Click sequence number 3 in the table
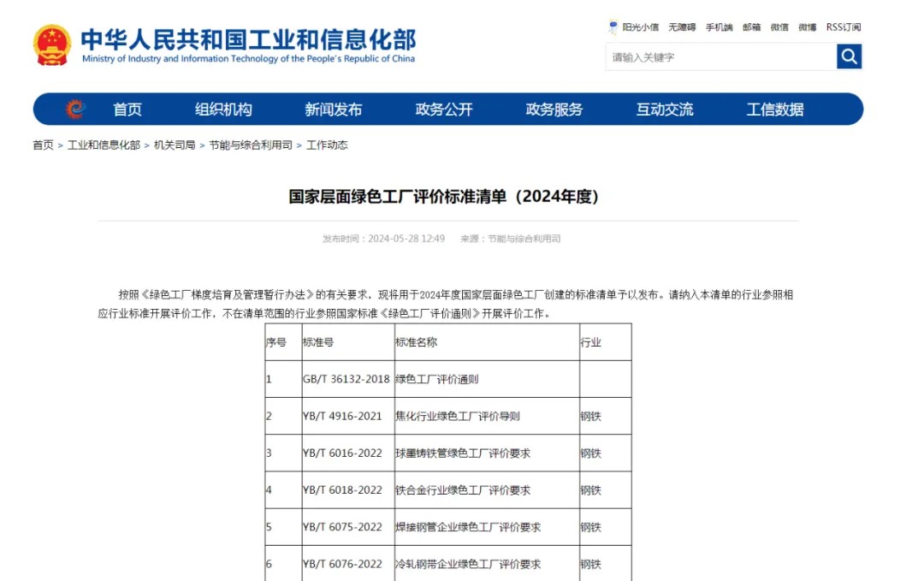Screen dimensions: 924x581 click(x=269, y=454)
